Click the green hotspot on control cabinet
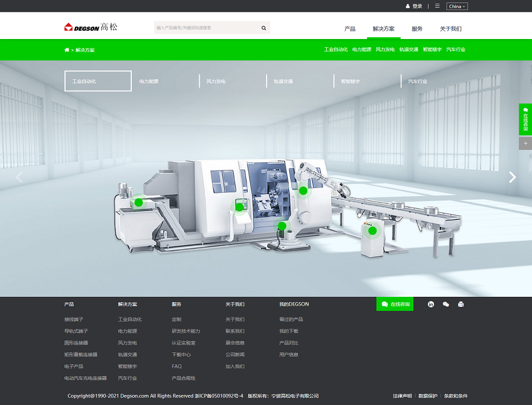The width and height of the screenshot is (532, 405). tap(372, 231)
